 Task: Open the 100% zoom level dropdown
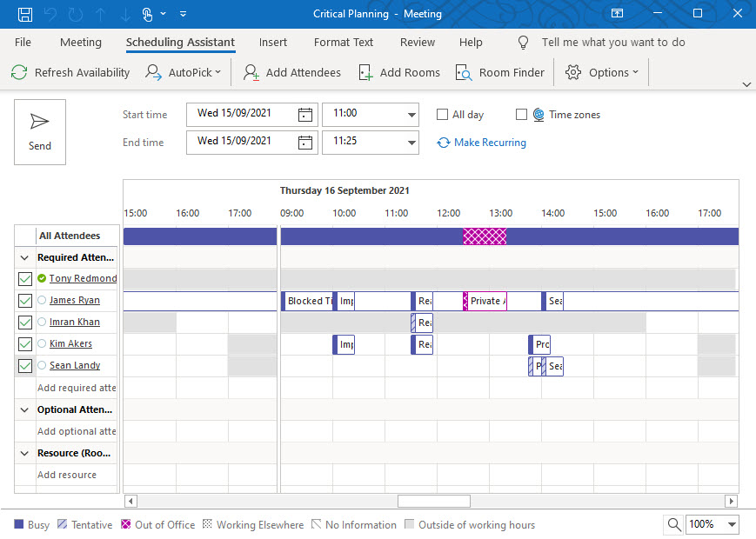click(732, 524)
